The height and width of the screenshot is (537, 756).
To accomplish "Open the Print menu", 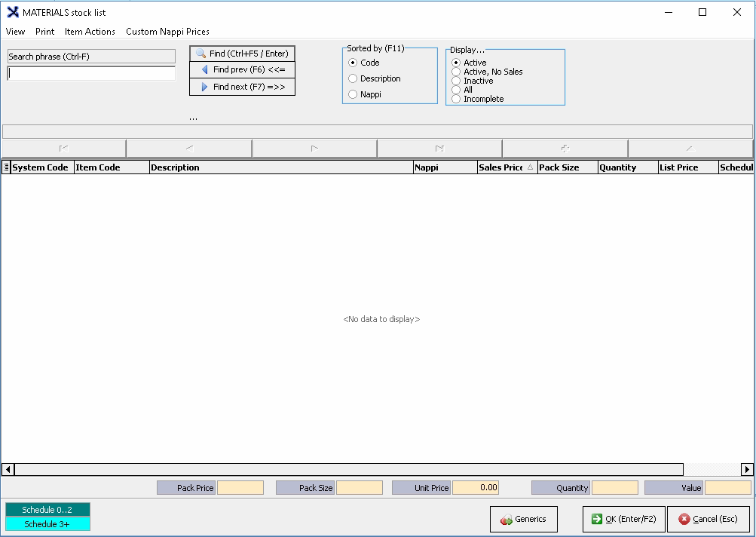I will point(44,32).
